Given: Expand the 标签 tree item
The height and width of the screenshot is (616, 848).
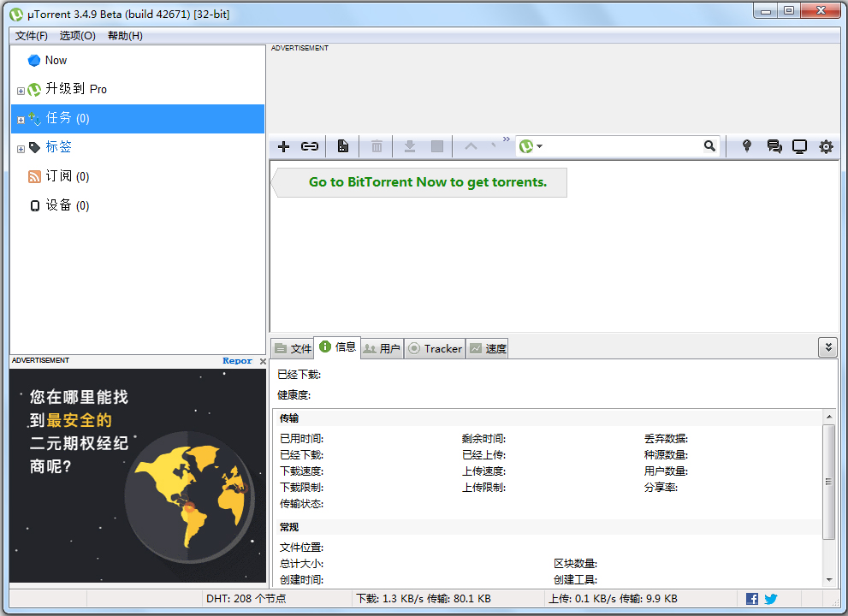Looking at the screenshot, I should click(20, 147).
